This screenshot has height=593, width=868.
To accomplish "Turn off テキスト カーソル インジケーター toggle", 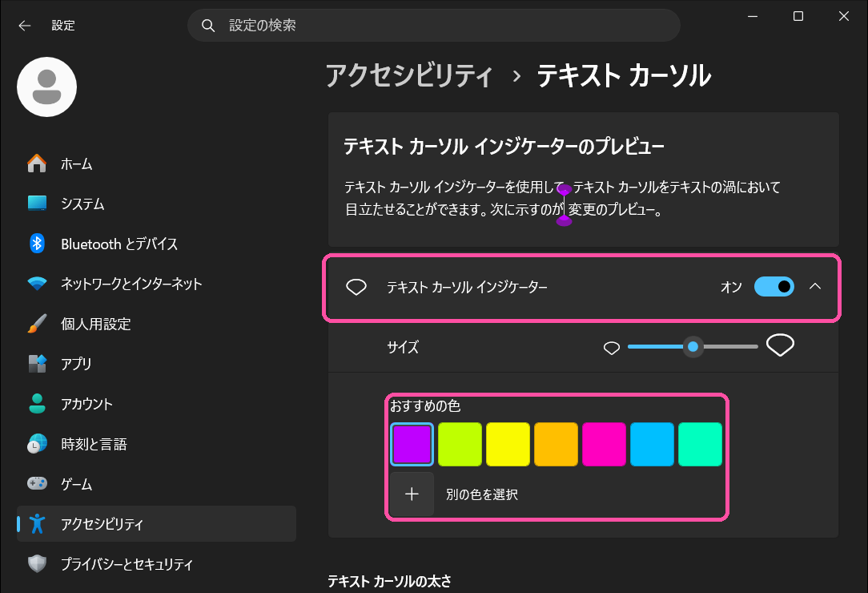I will coord(774,287).
